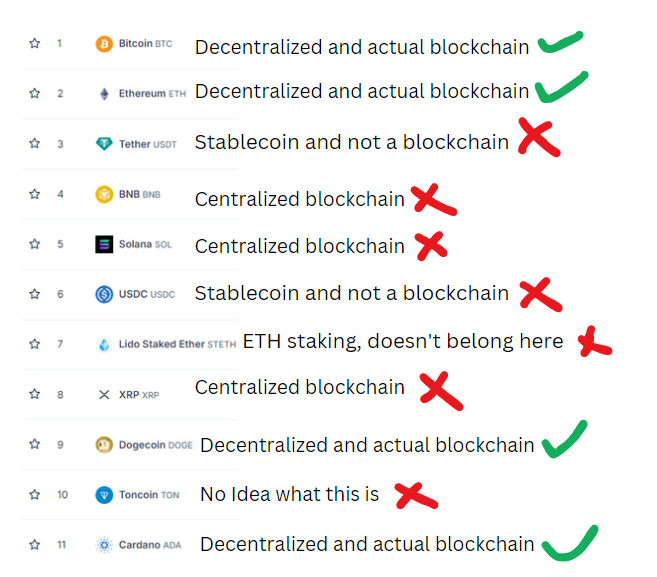The image size is (657, 577).
Task: Click the Cardano dotted logo icon
Action: (x=104, y=545)
